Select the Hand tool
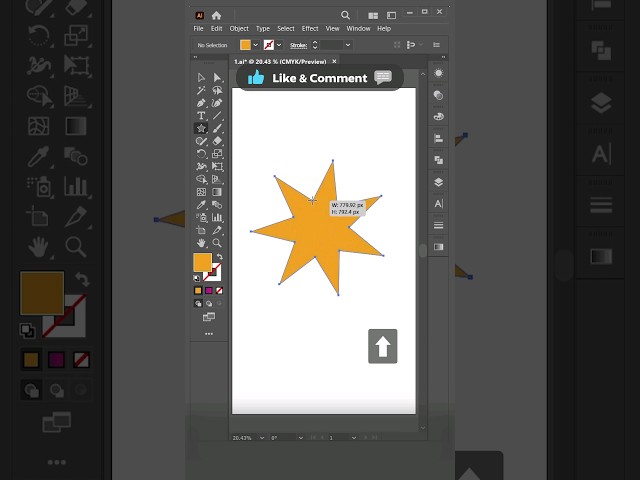The width and height of the screenshot is (640, 480). [201, 243]
